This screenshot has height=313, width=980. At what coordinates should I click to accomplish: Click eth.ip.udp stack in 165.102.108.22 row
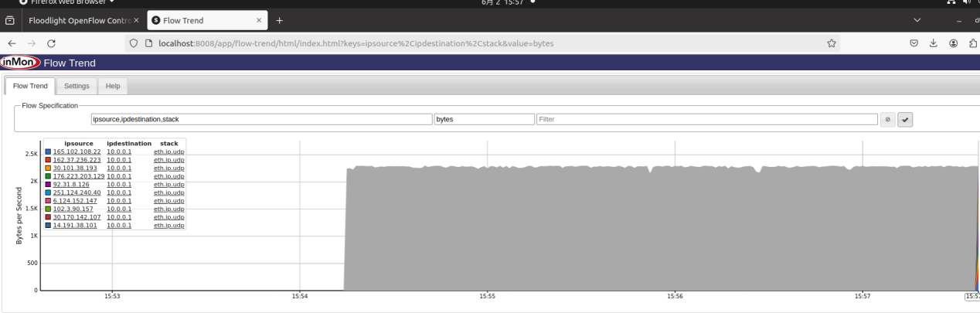pyautogui.click(x=168, y=151)
